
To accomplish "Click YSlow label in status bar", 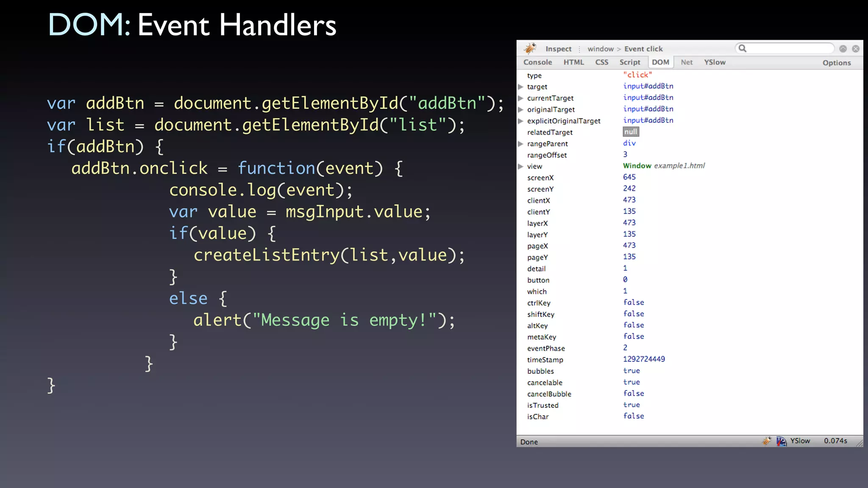I will [800, 441].
